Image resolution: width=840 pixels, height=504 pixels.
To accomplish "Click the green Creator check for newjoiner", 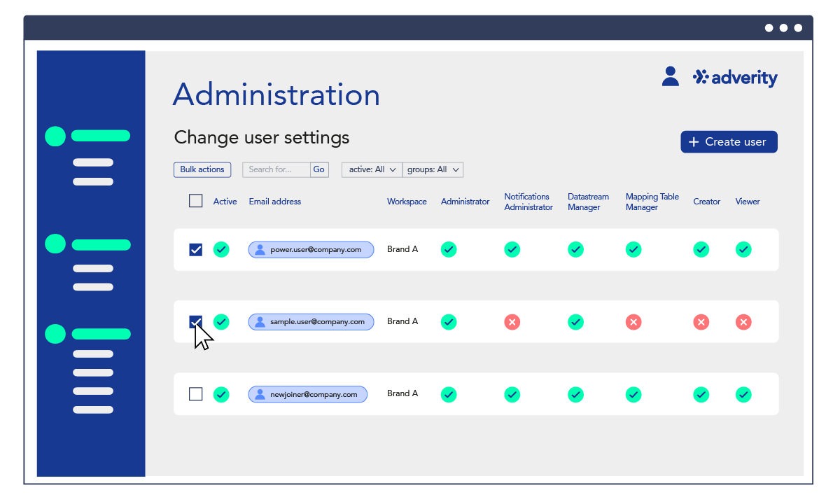I will tap(701, 394).
